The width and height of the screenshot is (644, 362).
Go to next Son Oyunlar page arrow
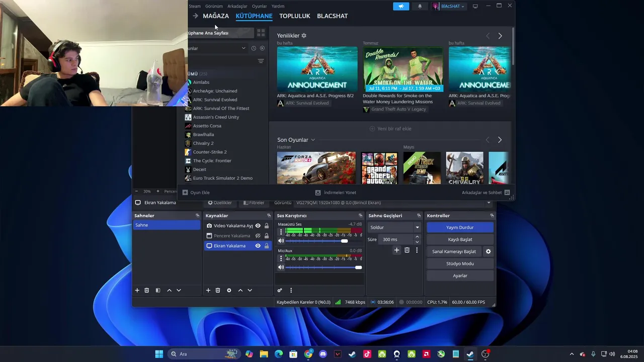tap(500, 140)
